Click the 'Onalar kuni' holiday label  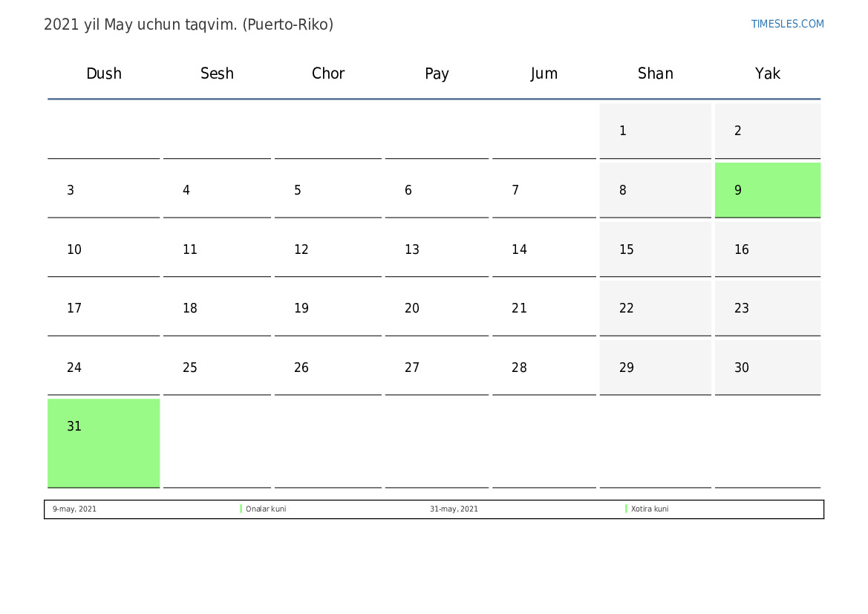pyautogui.click(x=266, y=509)
